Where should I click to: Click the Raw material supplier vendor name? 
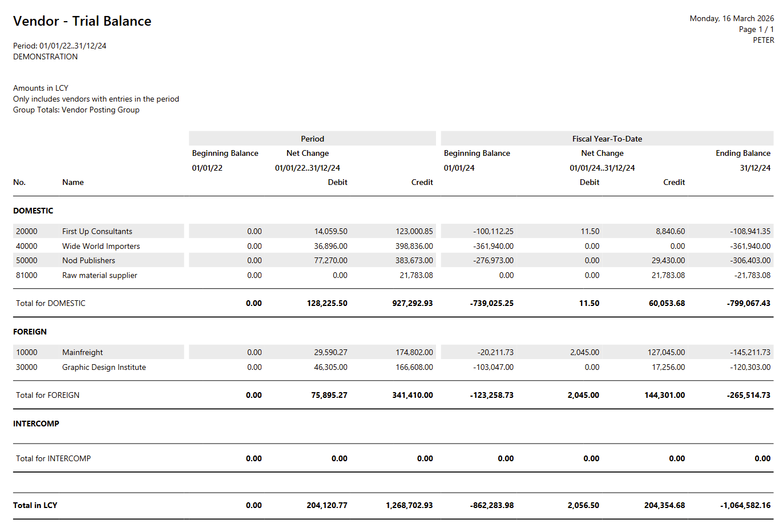[99, 275]
